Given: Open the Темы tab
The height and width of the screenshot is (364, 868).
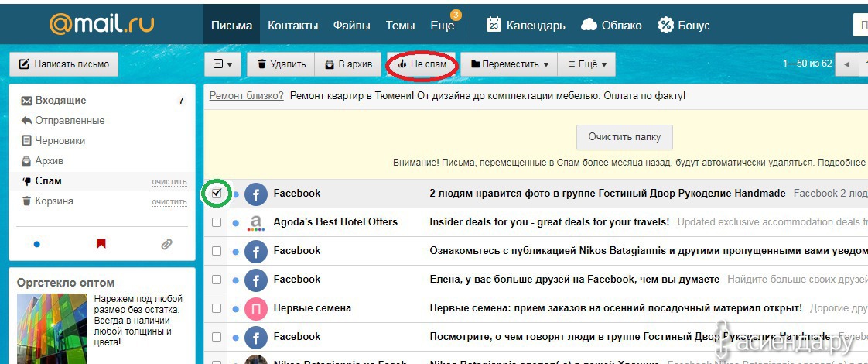Looking at the screenshot, I should coord(400,26).
